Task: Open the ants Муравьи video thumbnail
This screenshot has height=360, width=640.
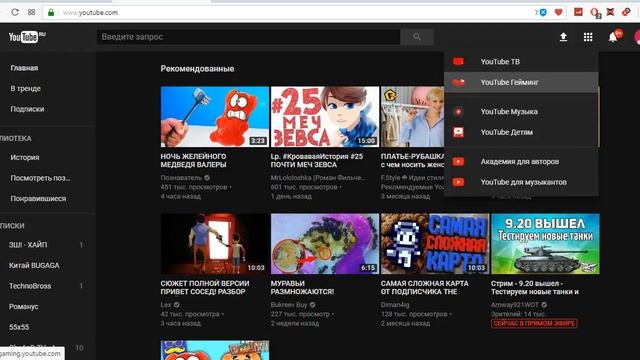Action: coord(325,244)
